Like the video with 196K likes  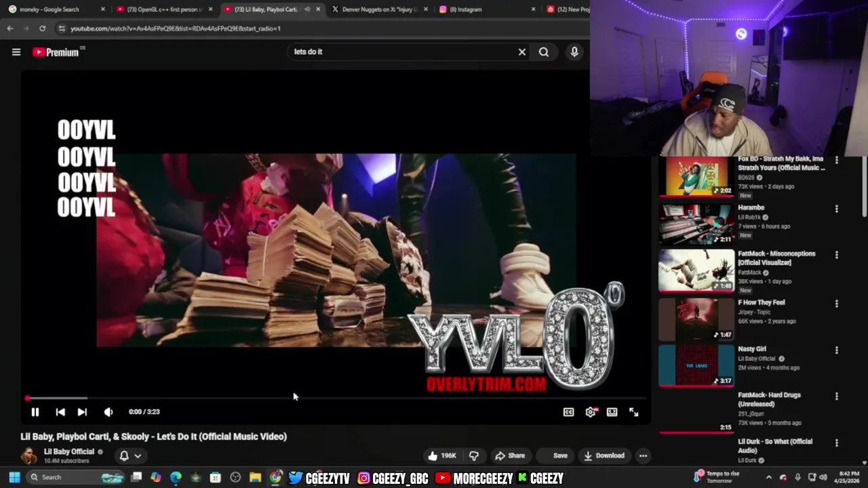tap(441, 455)
